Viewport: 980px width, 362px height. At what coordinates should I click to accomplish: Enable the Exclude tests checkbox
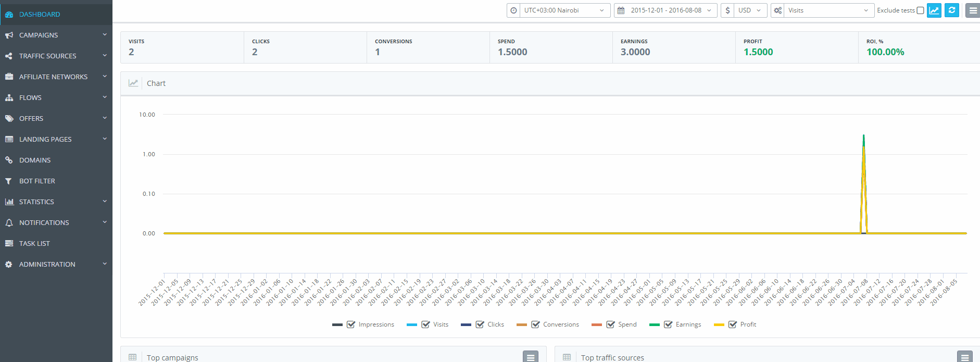coord(920,10)
